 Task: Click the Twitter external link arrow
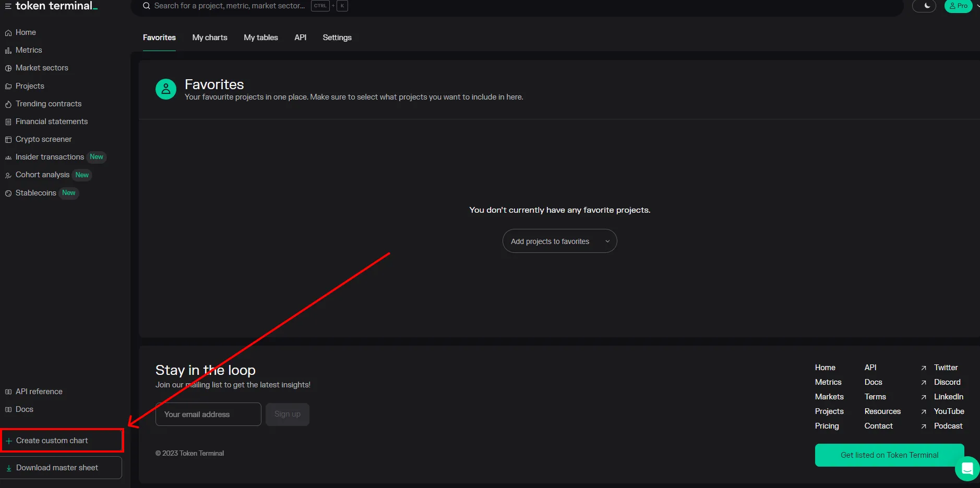[x=924, y=368]
